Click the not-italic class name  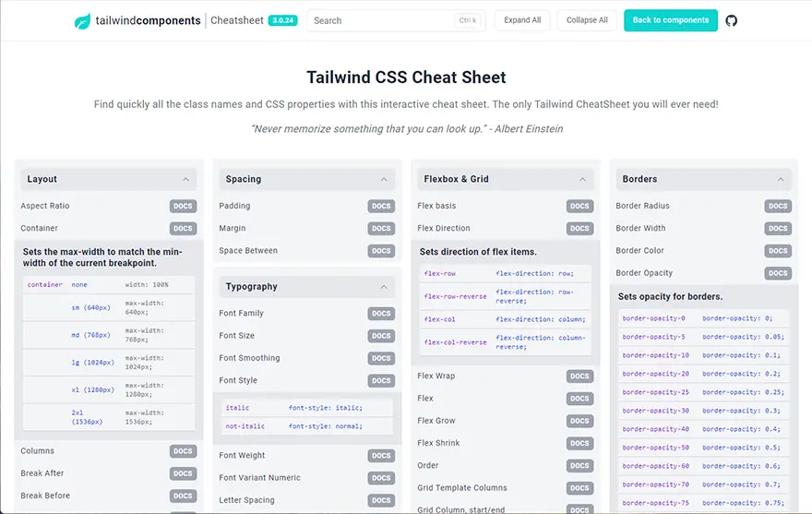click(x=245, y=426)
